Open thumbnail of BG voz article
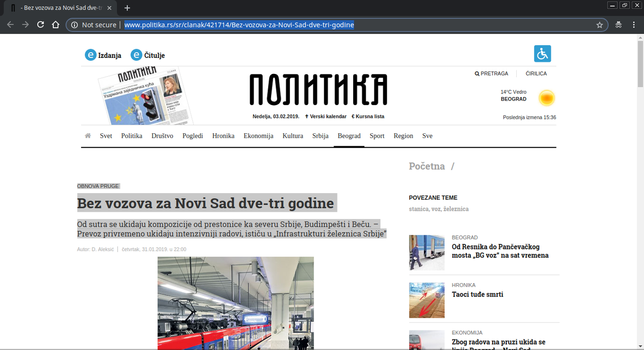This screenshot has height=350, width=644. [427, 252]
